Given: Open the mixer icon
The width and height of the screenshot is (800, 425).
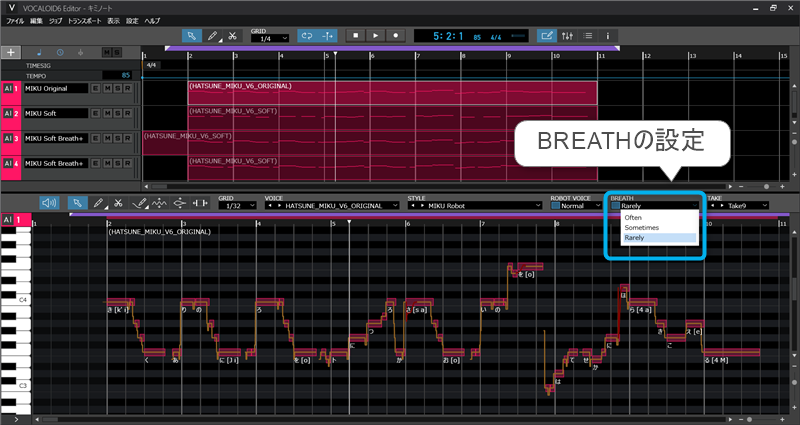Looking at the screenshot, I should click(x=567, y=36).
